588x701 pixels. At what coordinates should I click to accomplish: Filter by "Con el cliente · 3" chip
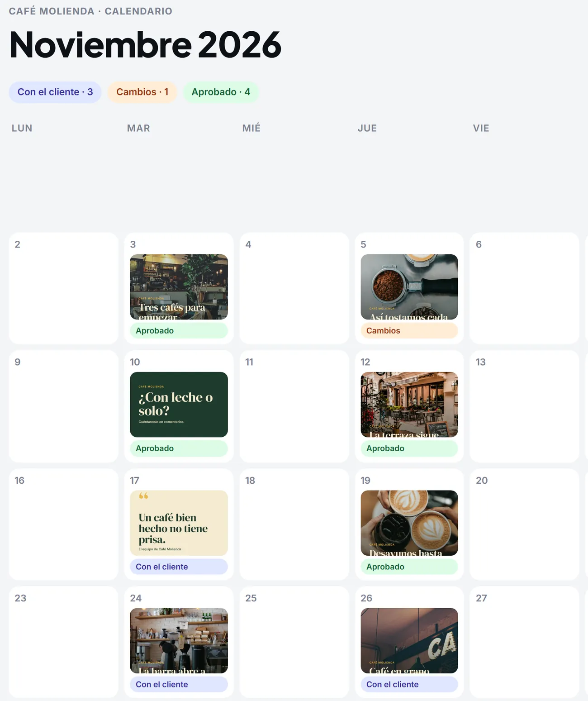(55, 92)
